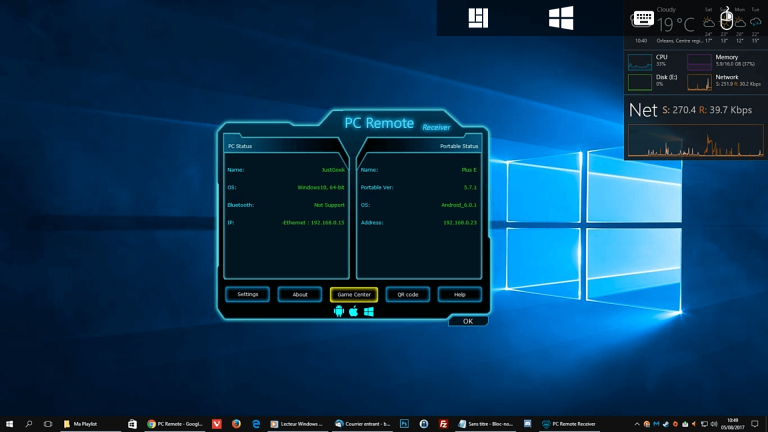This screenshot has height=432, width=768.
Task: Switch to Courrier entrant mail window
Action: [x=363, y=424]
